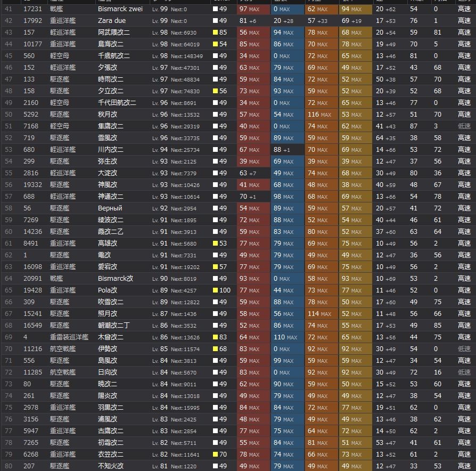476x471 pixels.
Task: Select the ship name 弥生改
Action: pos(108,161)
